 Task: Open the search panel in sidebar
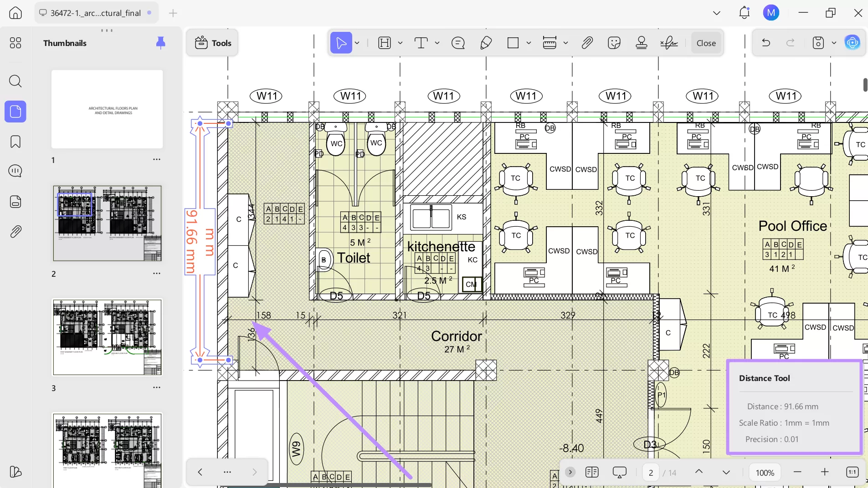(15, 81)
